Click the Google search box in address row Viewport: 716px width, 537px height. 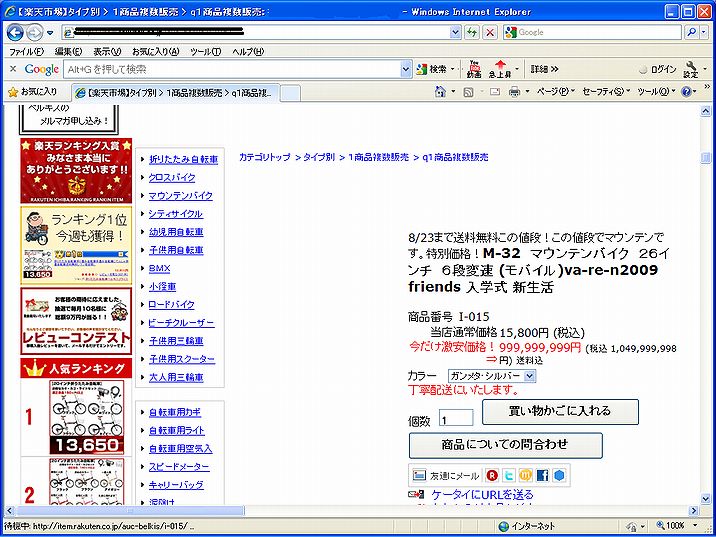coord(594,32)
